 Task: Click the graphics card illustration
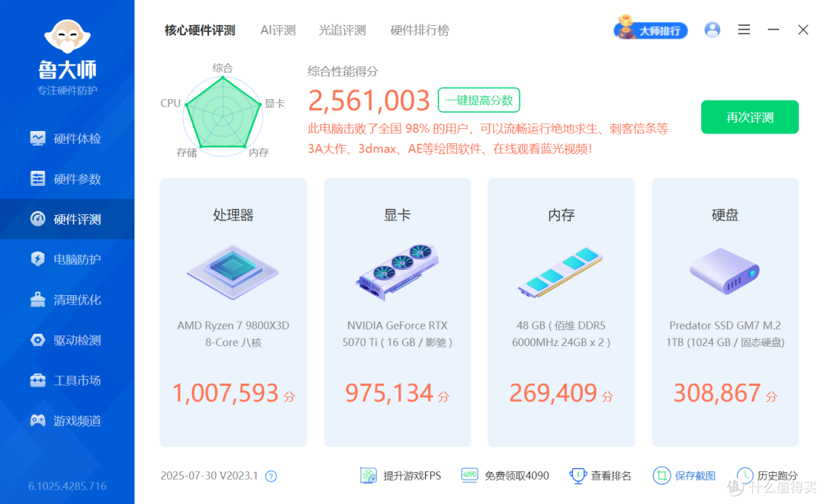[x=398, y=272]
